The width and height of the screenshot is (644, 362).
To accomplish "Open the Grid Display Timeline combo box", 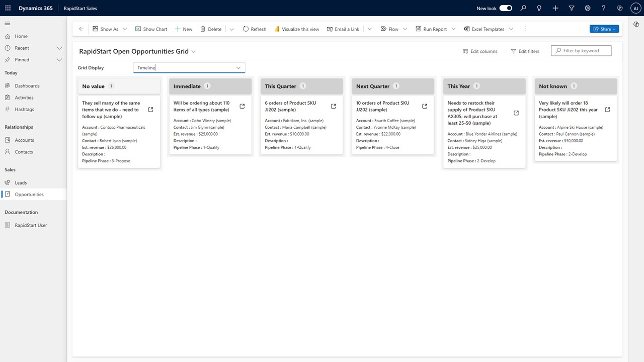I will coord(189,67).
